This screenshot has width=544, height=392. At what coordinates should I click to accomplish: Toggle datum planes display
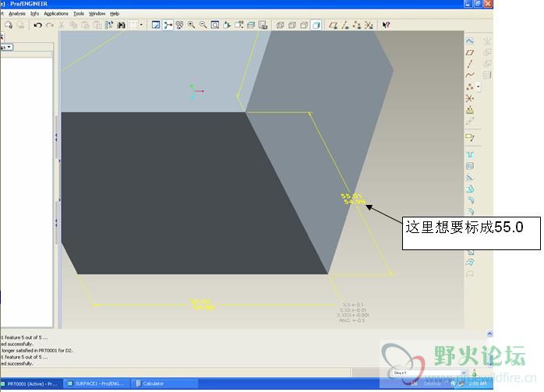[x=334, y=25]
